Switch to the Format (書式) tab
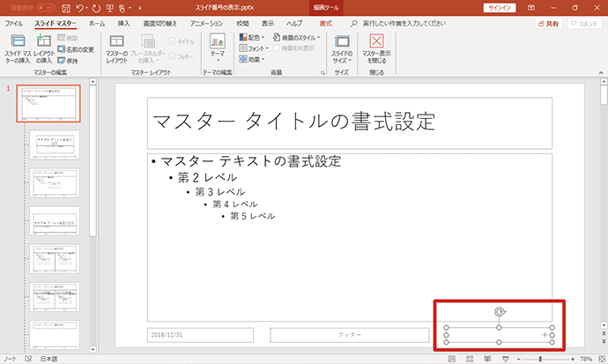608x364 pixels. point(326,24)
